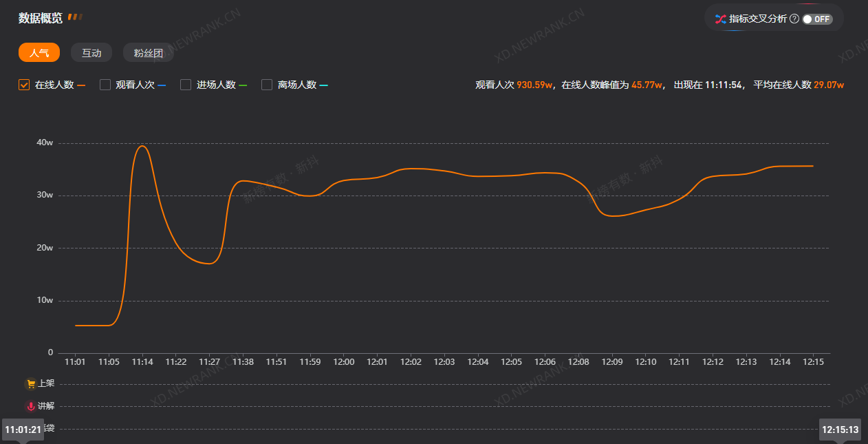Click the 指标交叉分析 shuffle icon
Screen dimensions: 868x444
click(720, 19)
